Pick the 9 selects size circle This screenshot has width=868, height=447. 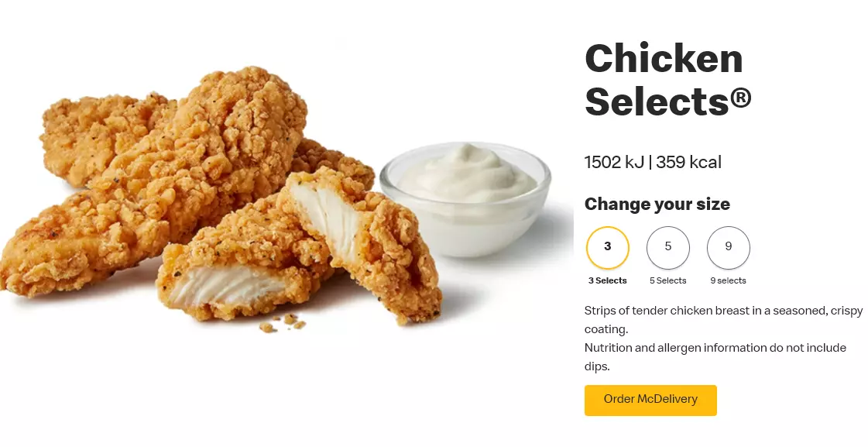pyautogui.click(x=728, y=248)
